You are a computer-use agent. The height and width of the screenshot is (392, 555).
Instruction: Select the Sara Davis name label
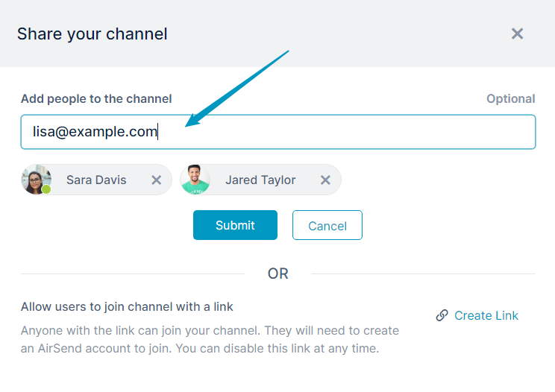[96, 180]
